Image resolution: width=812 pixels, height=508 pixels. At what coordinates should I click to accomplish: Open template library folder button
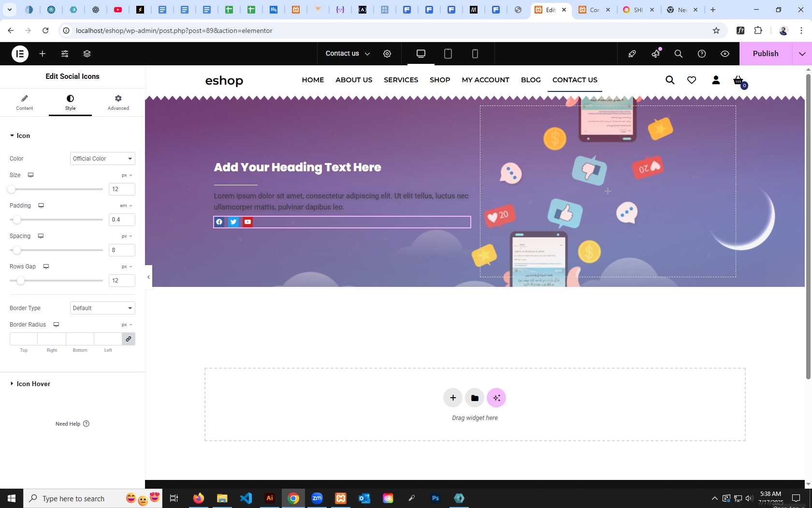click(475, 398)
